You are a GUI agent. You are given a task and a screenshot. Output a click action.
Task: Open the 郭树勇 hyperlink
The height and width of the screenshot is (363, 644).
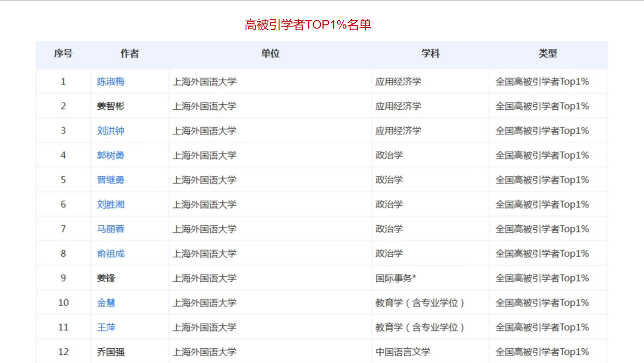point(110,155)
